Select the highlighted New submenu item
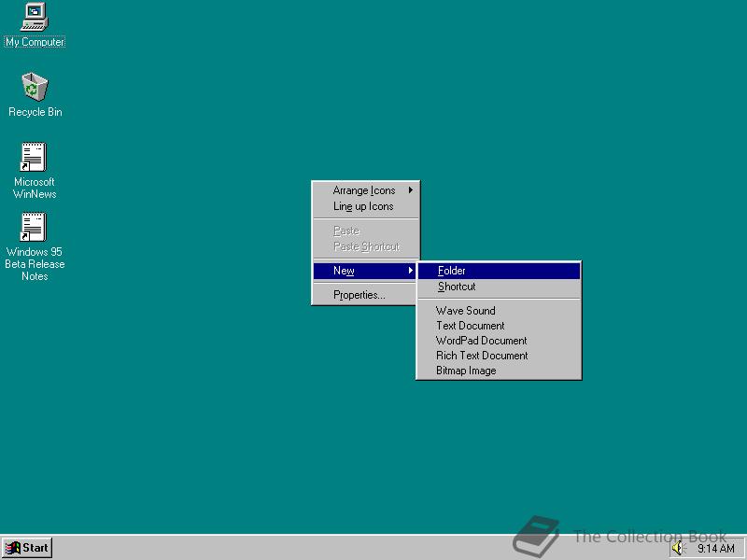The image size is (747, 560). (365, 271)
